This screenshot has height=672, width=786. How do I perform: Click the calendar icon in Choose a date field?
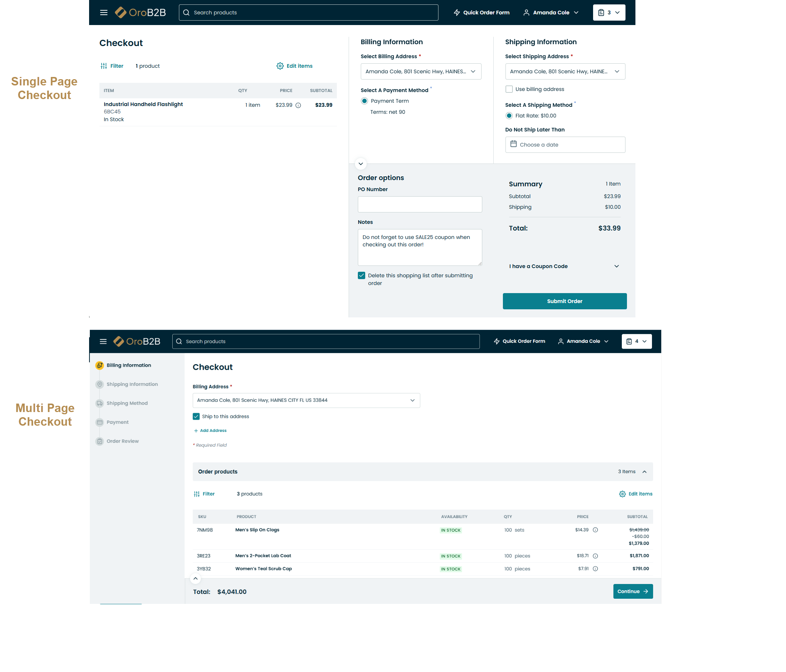tap(513, 144)
